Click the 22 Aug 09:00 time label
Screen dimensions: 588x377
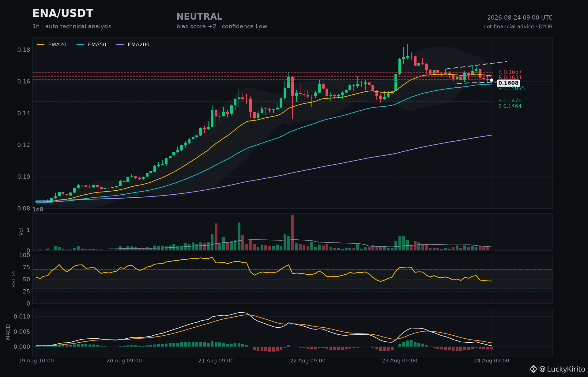coord(308,361)
